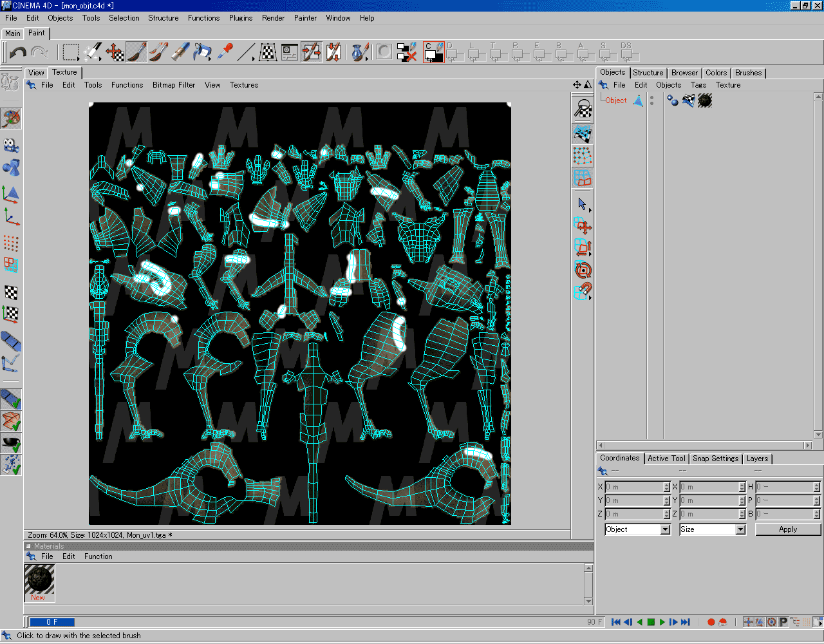Switch to the Active Tool tab
Image resolution: width=824 pixels, height=644 pixels.
(x=666, y=459)
